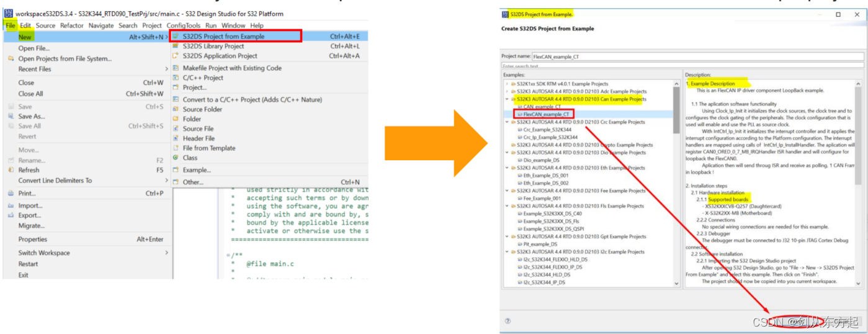Screen dimensions: 868x334
Task: Click the Project name input field
Action: click(x=697, y=56)
